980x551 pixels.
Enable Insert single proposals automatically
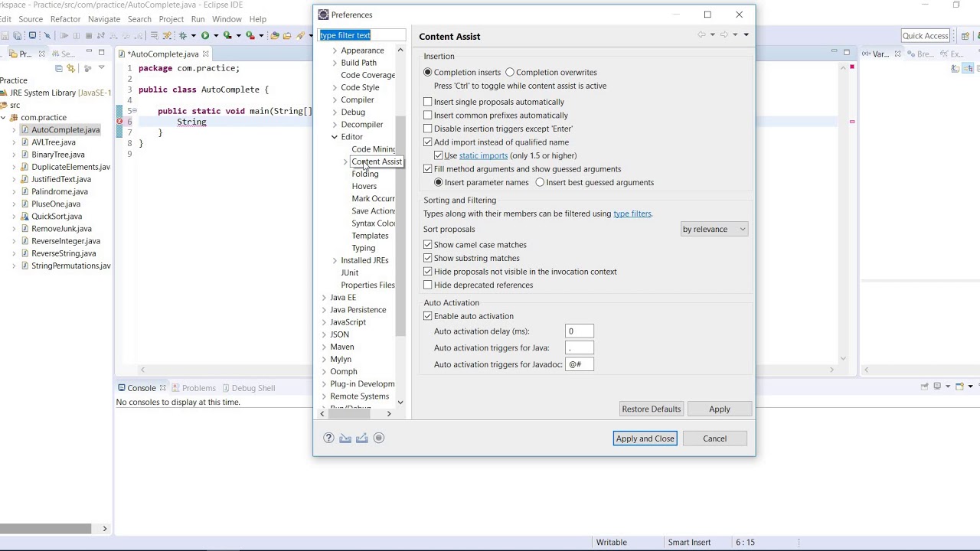(x=428, y=102)
